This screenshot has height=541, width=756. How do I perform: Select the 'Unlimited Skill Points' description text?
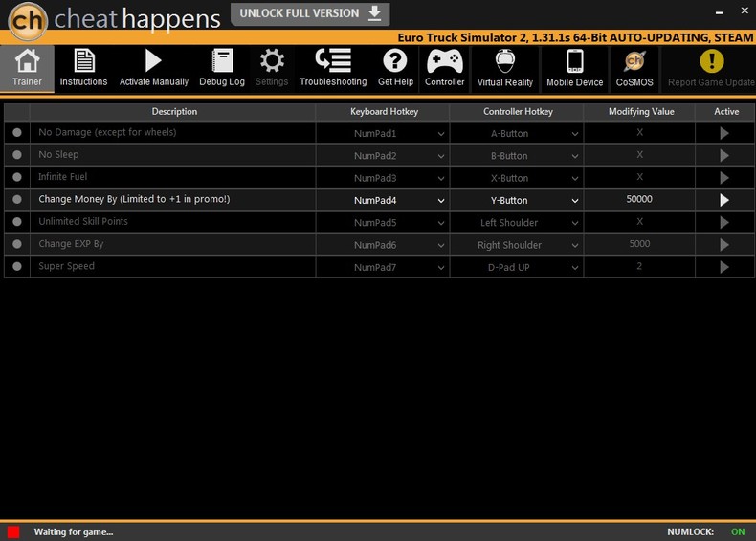pos(83,221)
